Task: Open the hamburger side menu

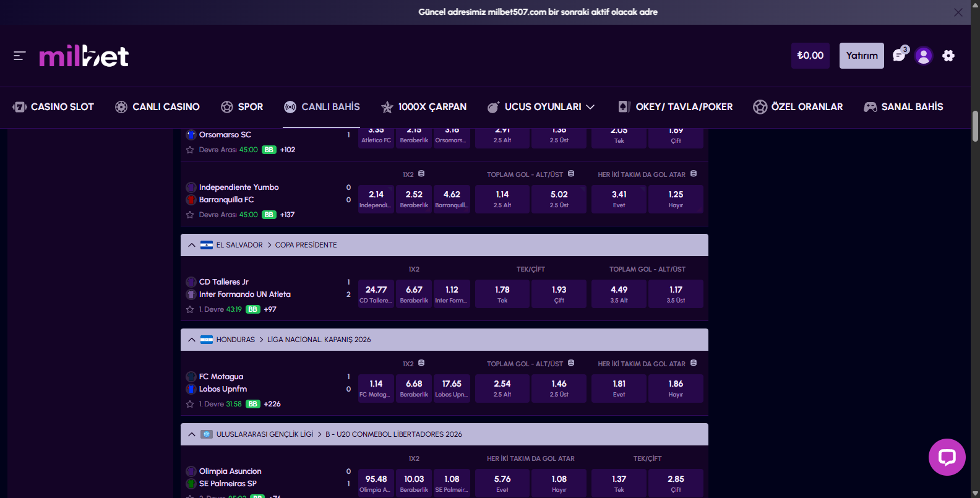Action: coord(19,56)
